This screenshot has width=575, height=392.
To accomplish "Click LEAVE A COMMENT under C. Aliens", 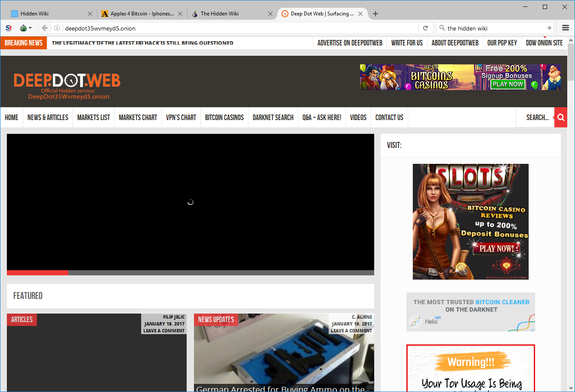I will click(351, 331).
